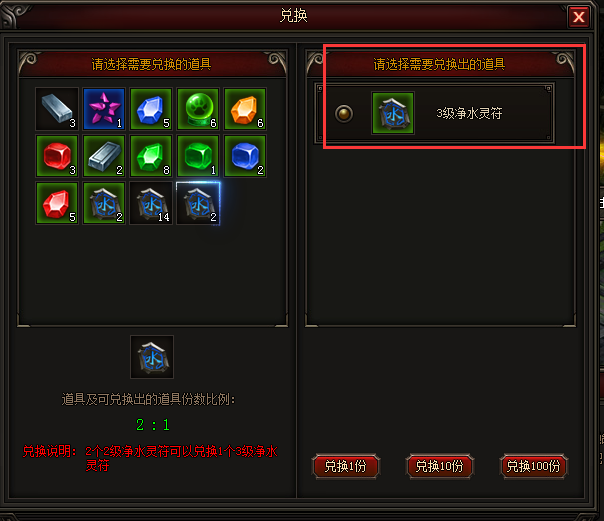
Task: Click the 兑换1份 button
Action: click(346, 466)
